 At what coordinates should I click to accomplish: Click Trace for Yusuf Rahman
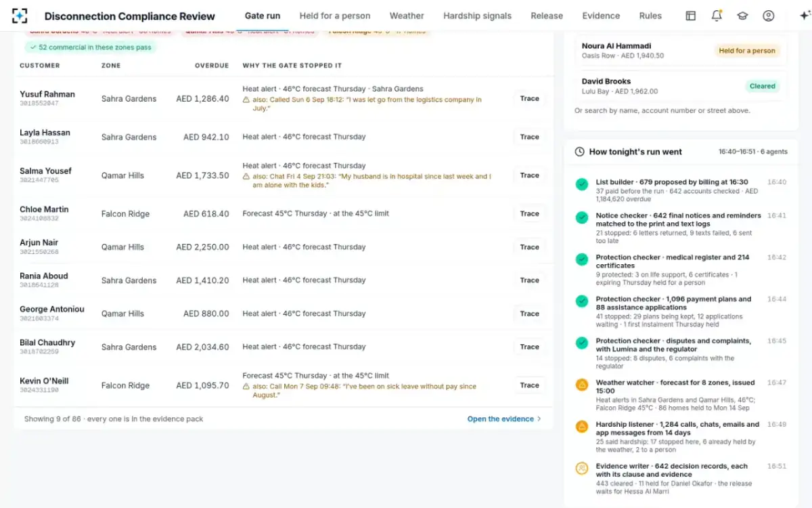pyautogui.click(x=530, y=99)
